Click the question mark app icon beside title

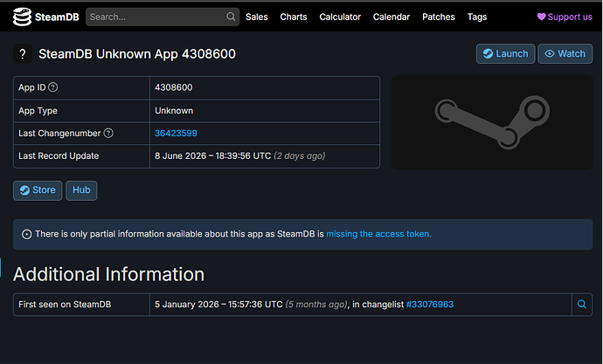click(23, 54)
